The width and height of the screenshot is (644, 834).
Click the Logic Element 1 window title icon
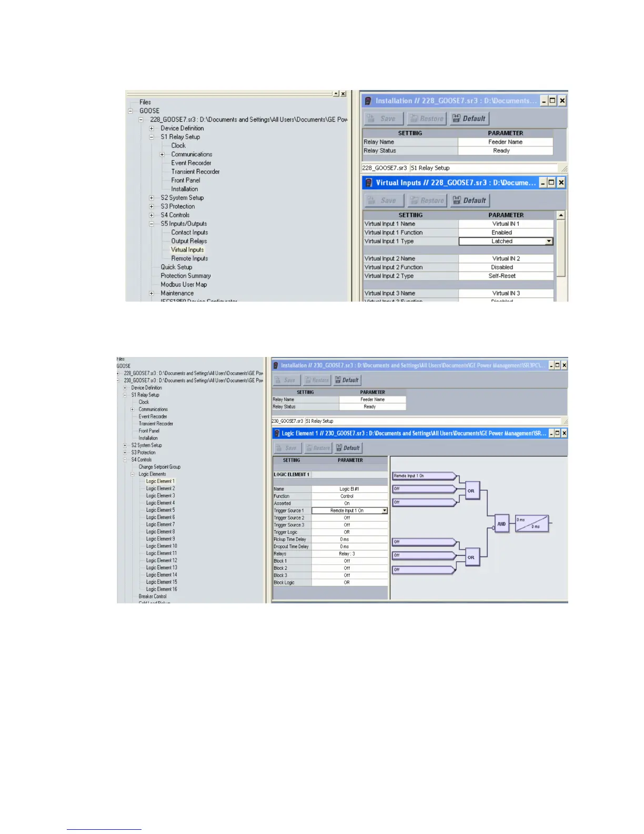[277, 433]
